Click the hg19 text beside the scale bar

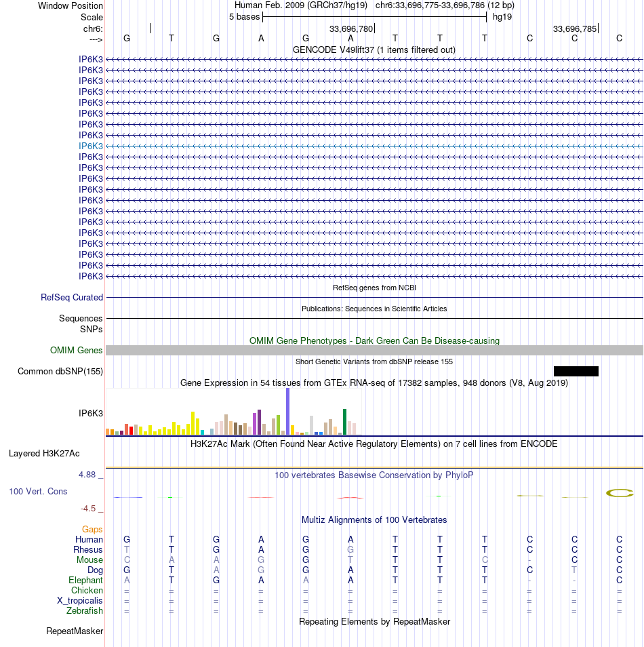click(502, 17)
